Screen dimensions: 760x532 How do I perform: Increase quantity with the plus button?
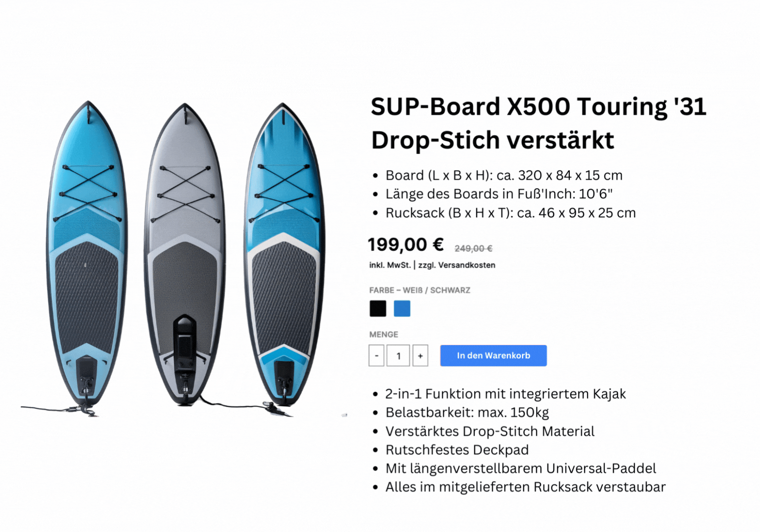pyautogui.click(x=420, y=356)
